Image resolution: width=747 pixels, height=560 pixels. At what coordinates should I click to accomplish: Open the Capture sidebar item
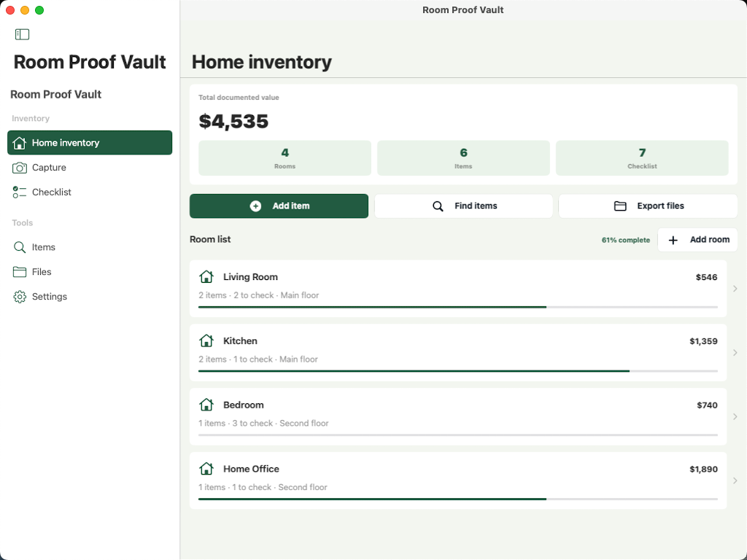(90, 168)
